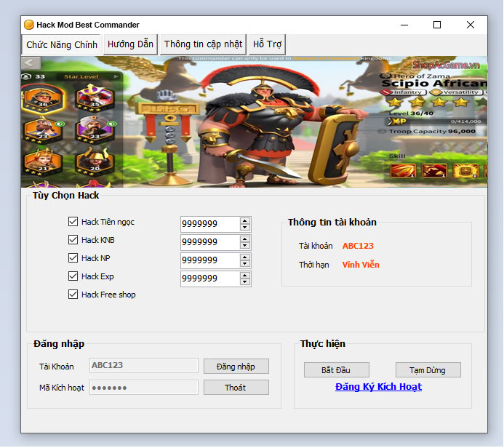Increase the Hack Tiên ngọc value with up arrow
Image resolution: width=504 pixels, height=448 pixels.
click(x=245, y=221)
